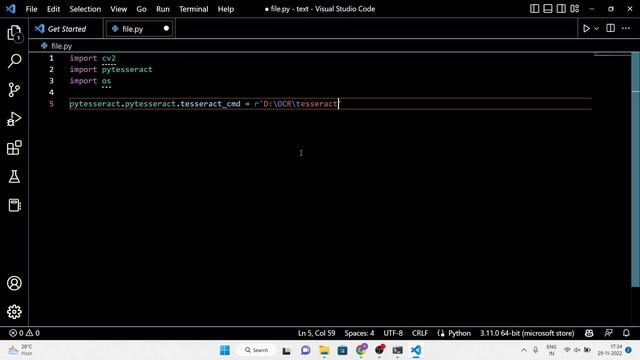Open the Run menu
Screen dimensions: 640x360
(162, 9)
